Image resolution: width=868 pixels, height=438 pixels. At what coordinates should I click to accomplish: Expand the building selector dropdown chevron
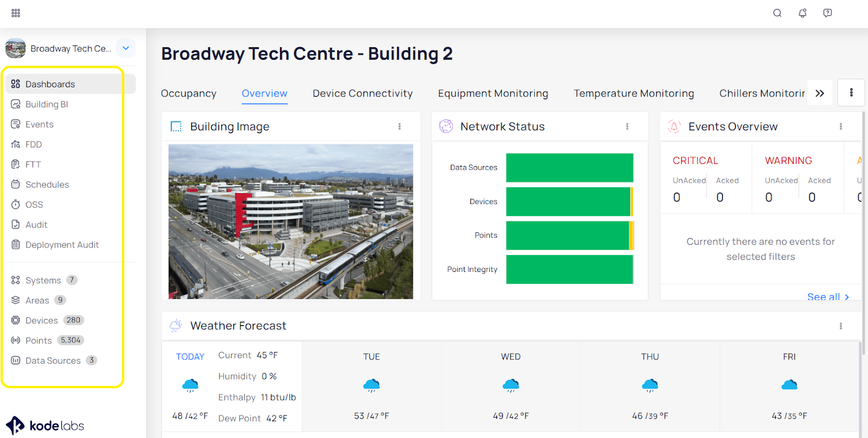[x=126, y=48]
